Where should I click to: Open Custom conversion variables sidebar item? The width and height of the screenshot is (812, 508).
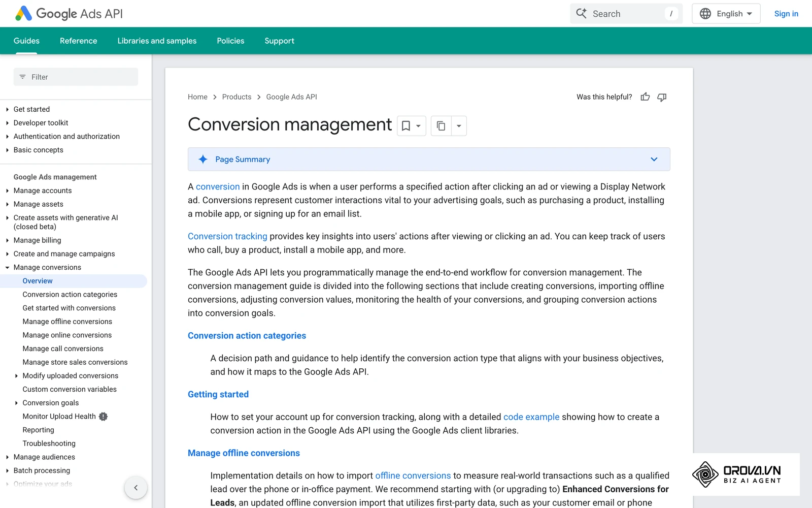coord(70,389)
